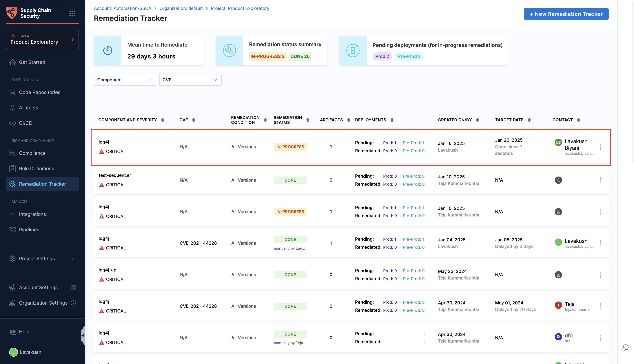634x364 pixels.
Task: Click the Lavakush Biyani LB avatar
Action: click(558, 142)
